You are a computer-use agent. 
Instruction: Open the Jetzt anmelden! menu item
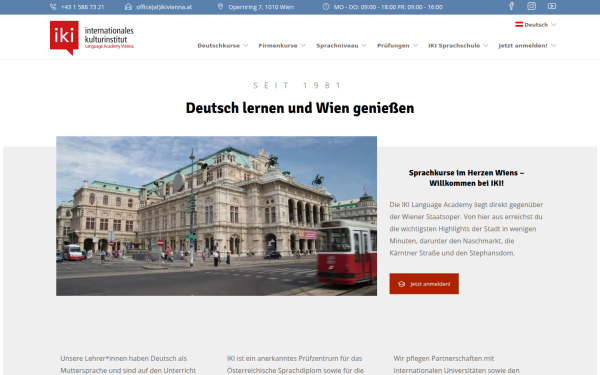click(x=523, y=46)
